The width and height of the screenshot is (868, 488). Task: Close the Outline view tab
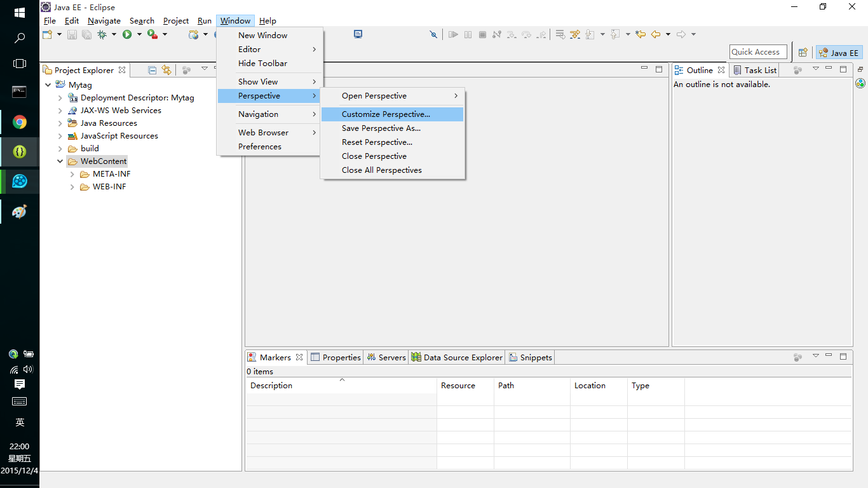coord(721,70)
